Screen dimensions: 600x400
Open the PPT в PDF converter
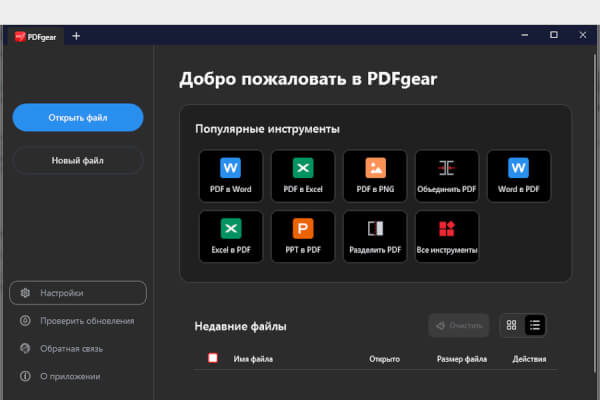(x=303, y=237)
